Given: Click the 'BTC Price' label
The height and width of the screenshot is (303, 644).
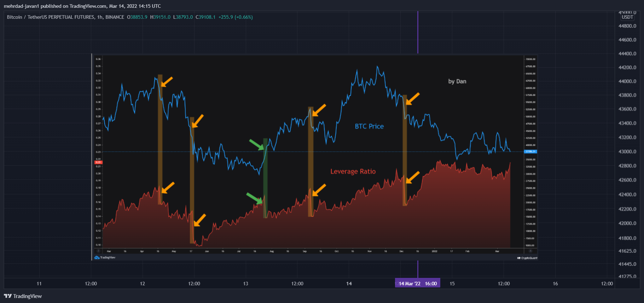Looking at the screenshot, I should [x=369, y=126].
